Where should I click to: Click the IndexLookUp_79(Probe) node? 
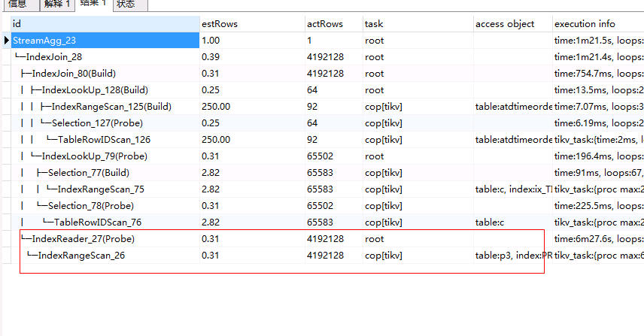pyautogui.click(x=94, y=156)
